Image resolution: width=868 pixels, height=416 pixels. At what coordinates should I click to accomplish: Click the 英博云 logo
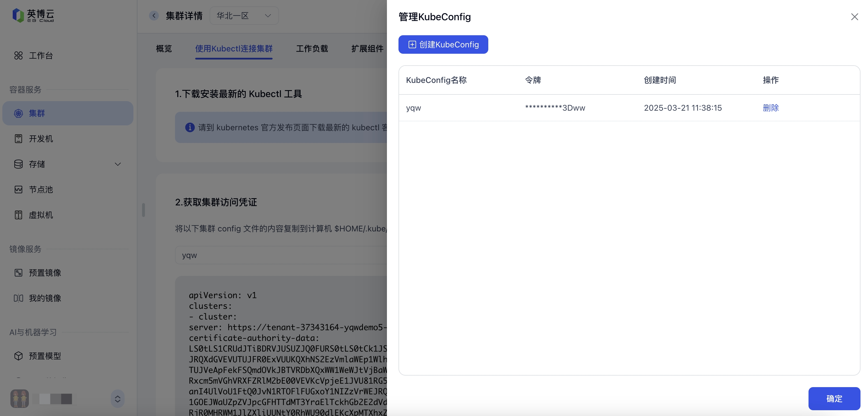33,16
